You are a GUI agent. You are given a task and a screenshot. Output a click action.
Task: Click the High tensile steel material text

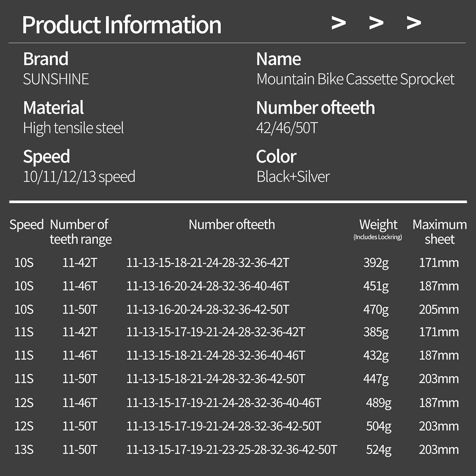tap(73, 128)
